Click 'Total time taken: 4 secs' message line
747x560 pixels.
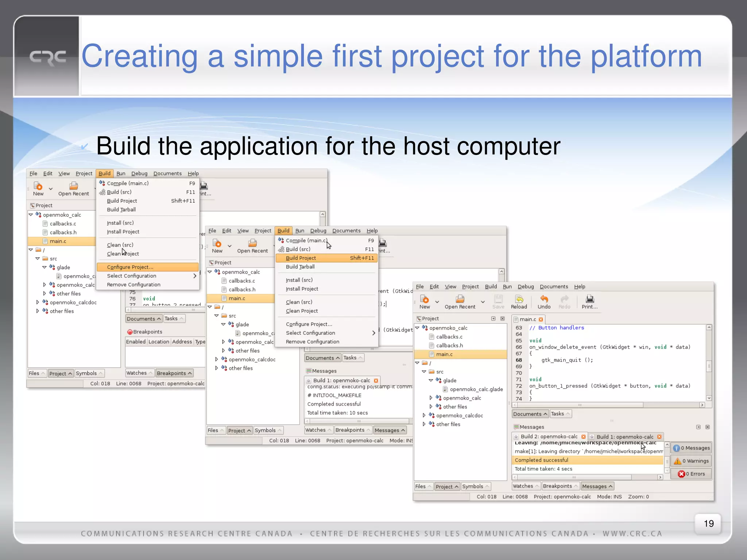(x=543, y=469)
